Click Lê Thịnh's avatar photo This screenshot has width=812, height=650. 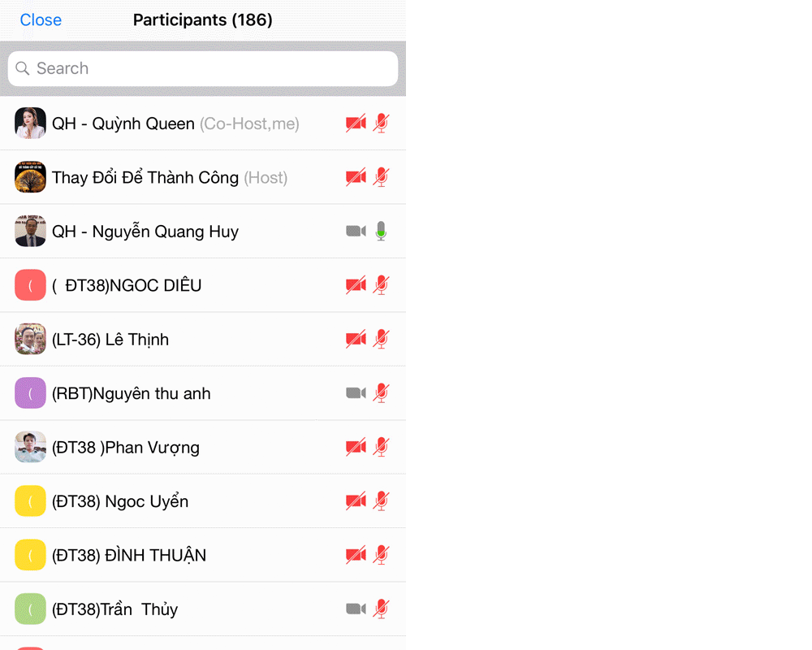30,340
